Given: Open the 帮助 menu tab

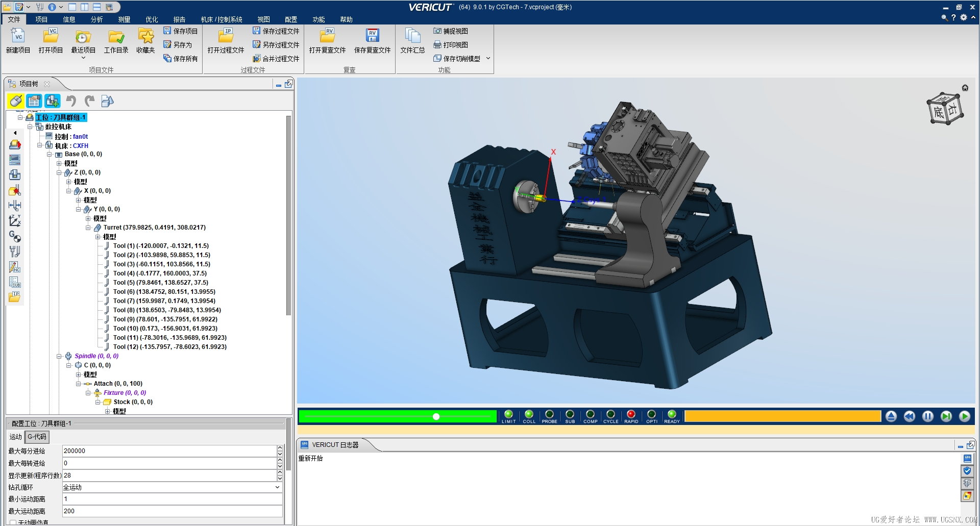Looking at the screenshot, I should click(346, 19).
